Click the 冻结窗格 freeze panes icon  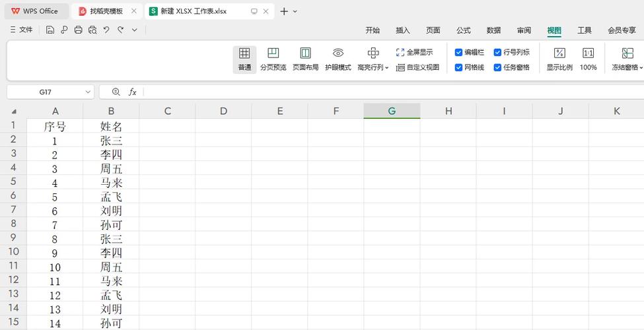click(627, 53)
